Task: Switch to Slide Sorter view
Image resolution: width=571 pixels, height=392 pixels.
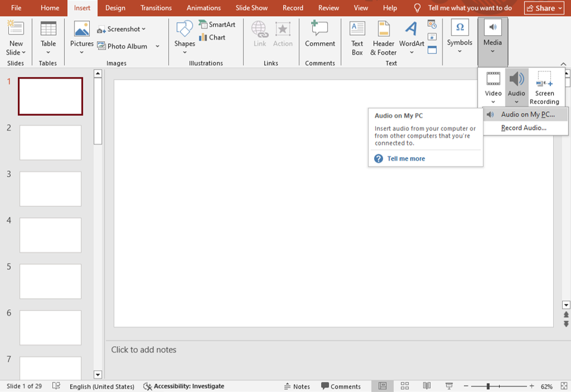Action: [x=404, y=386]
